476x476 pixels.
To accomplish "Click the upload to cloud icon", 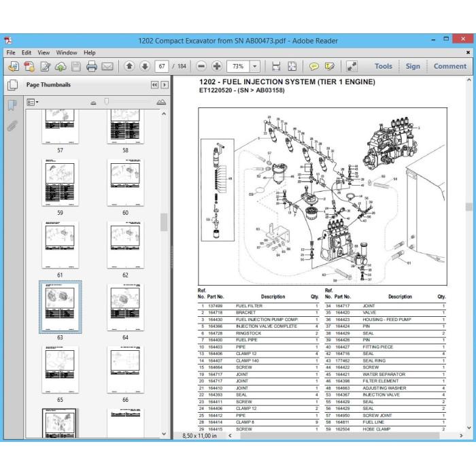I will (61, 66).
